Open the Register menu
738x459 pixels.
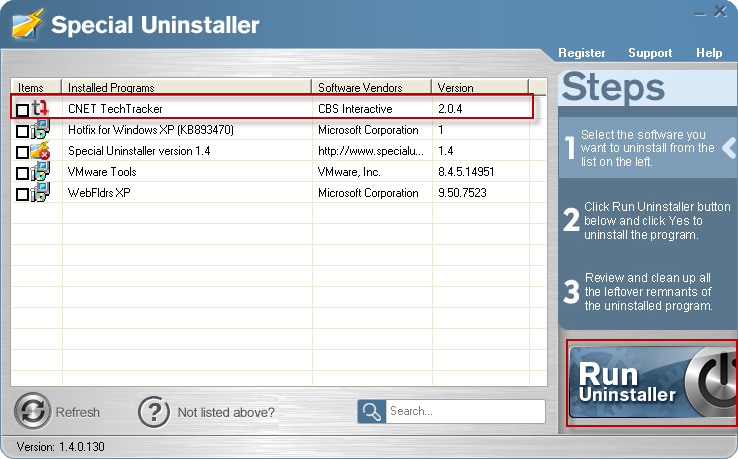[x=582, y=53]
